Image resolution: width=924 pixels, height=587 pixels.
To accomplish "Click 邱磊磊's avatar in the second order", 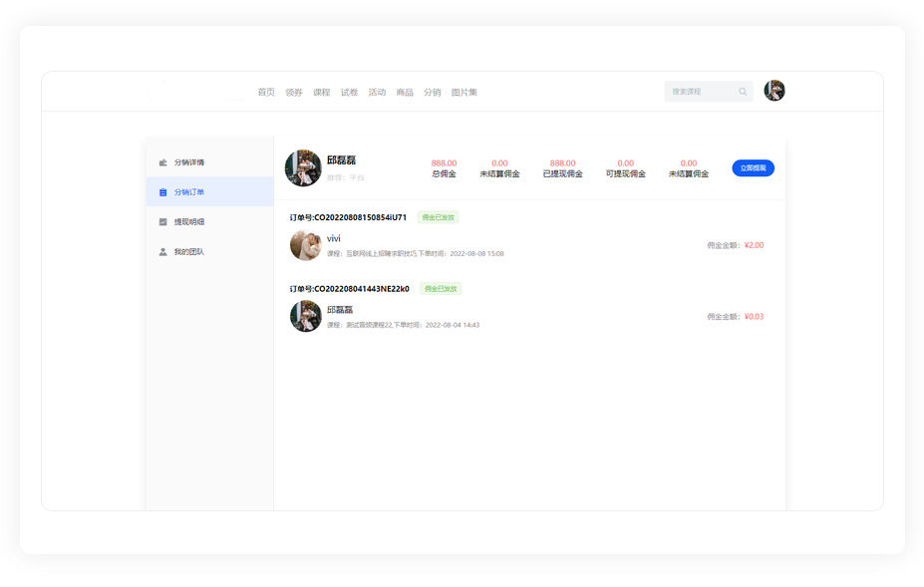I will [305, 316].
